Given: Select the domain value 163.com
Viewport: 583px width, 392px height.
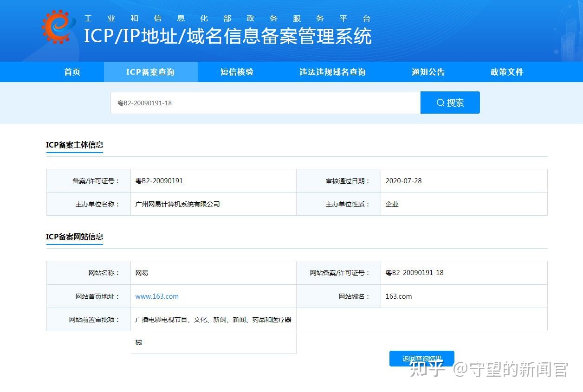Looking at the screenshot, I should pos(399,296).
